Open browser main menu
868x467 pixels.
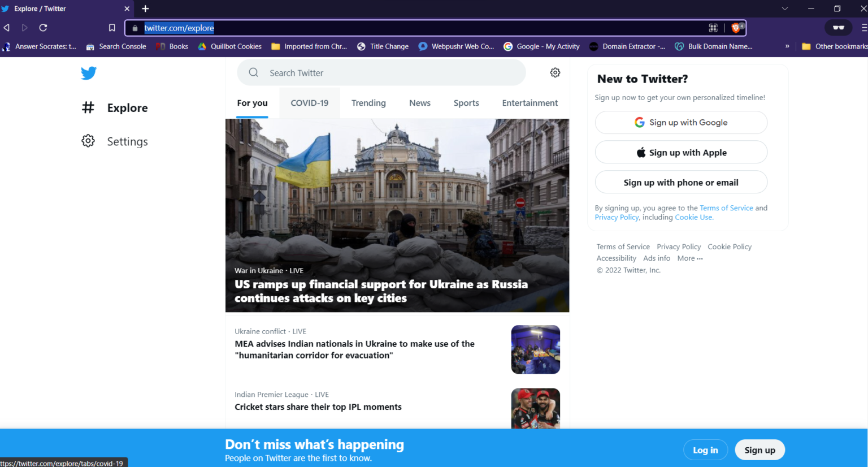point(863,28)
